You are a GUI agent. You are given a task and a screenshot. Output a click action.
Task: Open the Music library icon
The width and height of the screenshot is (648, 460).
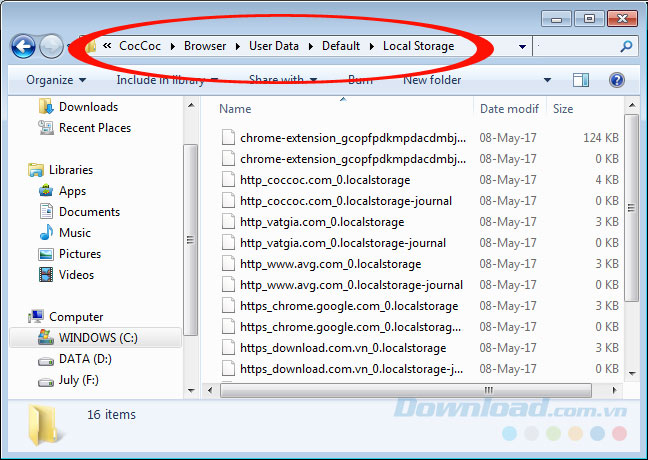46,232
